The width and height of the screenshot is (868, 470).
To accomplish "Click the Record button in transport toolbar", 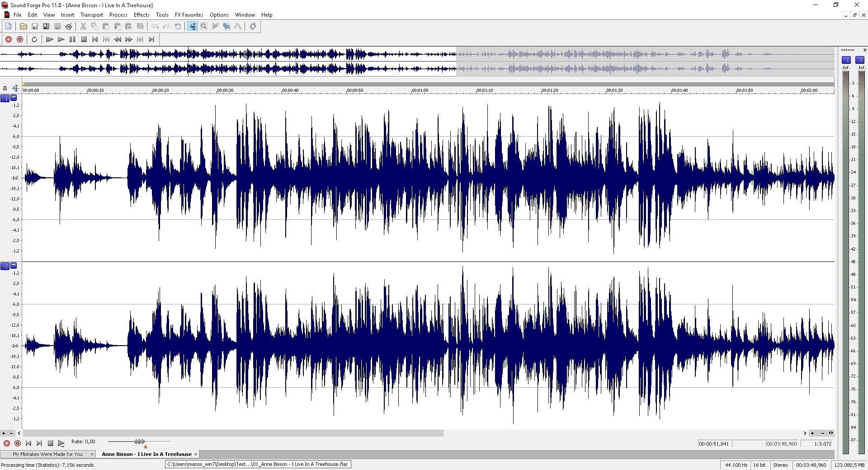I will (9, 39).
